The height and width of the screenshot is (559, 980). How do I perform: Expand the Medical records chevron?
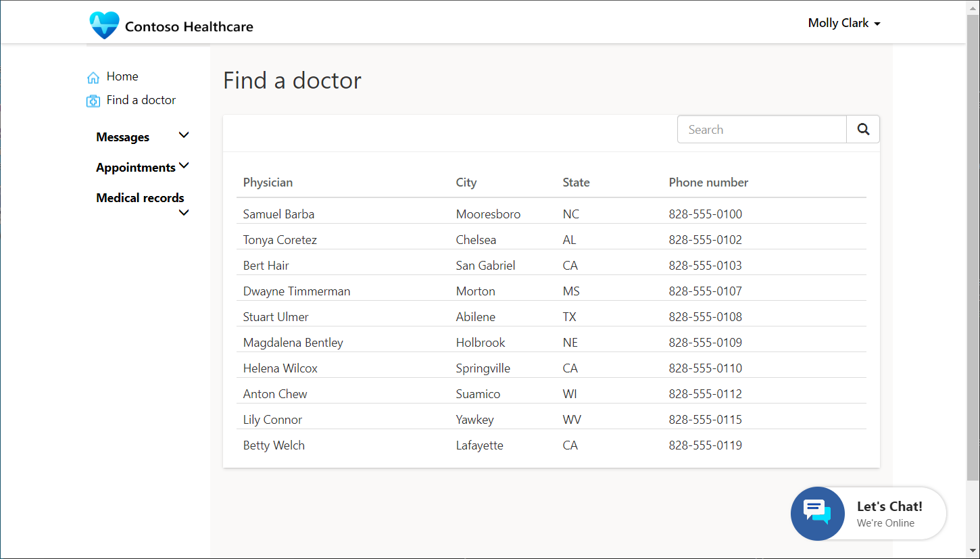coord(184,213)
